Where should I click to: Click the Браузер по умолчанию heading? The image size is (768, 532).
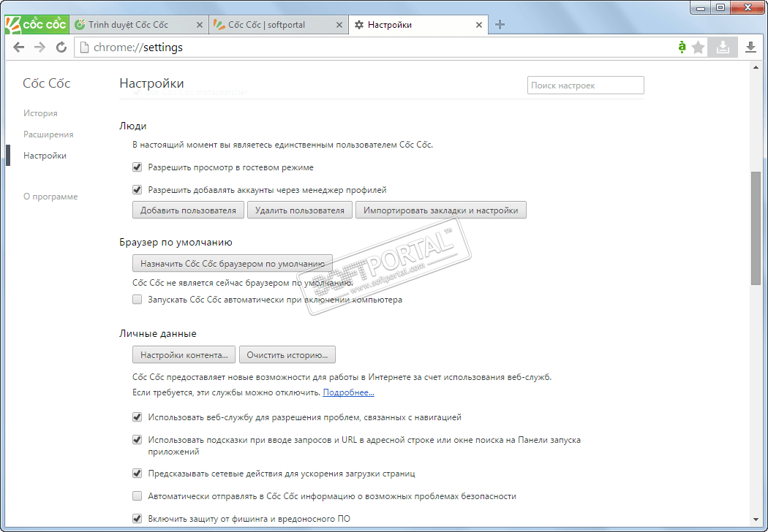coord(176,243)
